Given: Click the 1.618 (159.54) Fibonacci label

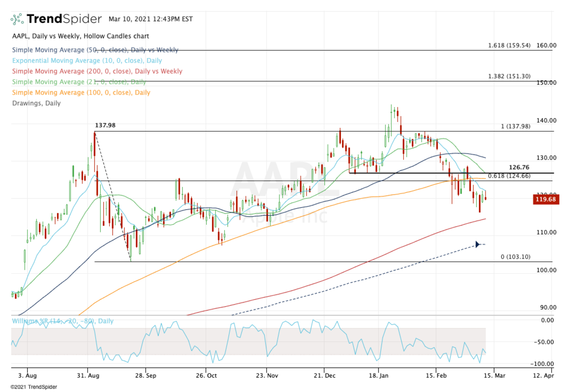Looking at the screenshot, I should [x=509, y=46].
